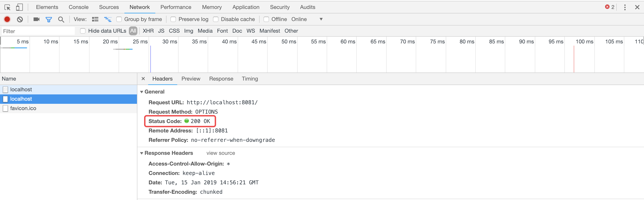The width and height of the screenshot is (644, 200).
Task: View the Timing detail tab
Action: (250, 79)
